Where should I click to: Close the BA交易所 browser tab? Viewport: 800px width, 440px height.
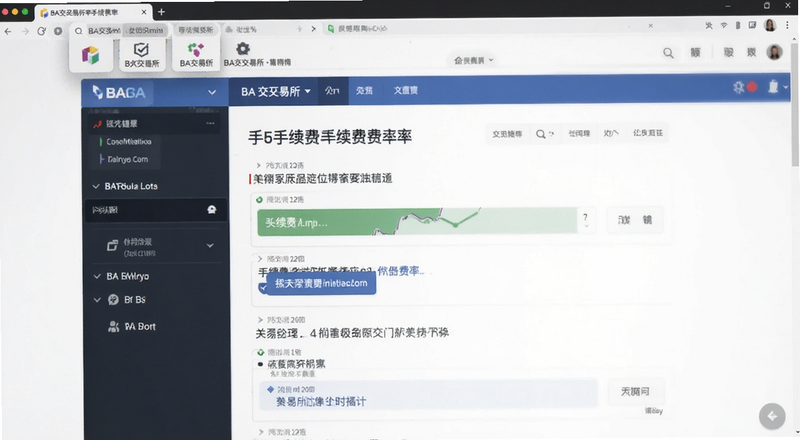point(144,12)
